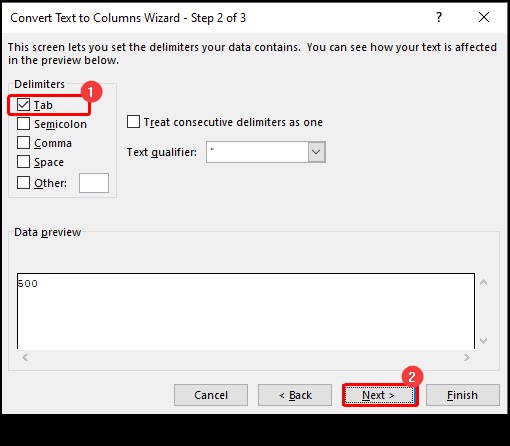This screenshot has width=510, height=446.
Task: Close the Text to Columns wizard
Action: click(x=484, y=17)
